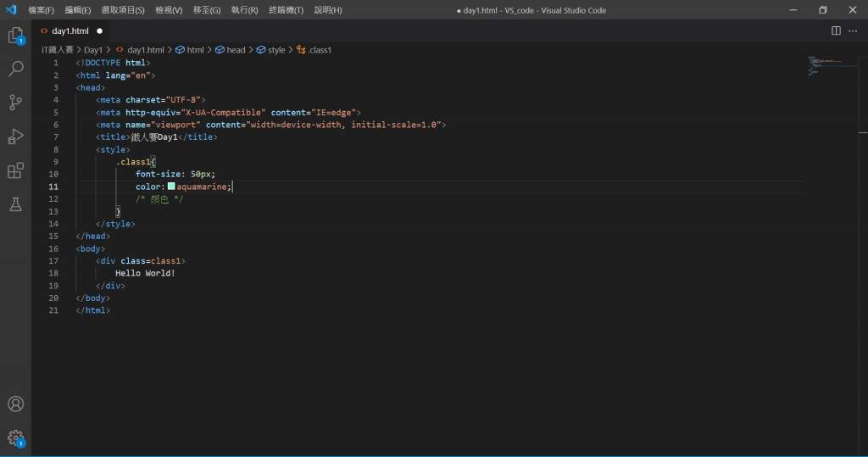Image resolution: width=868 pixels, height=457 pixels.
Task: Open the More Actions ellipsis menu
Action: pos(853,31)
